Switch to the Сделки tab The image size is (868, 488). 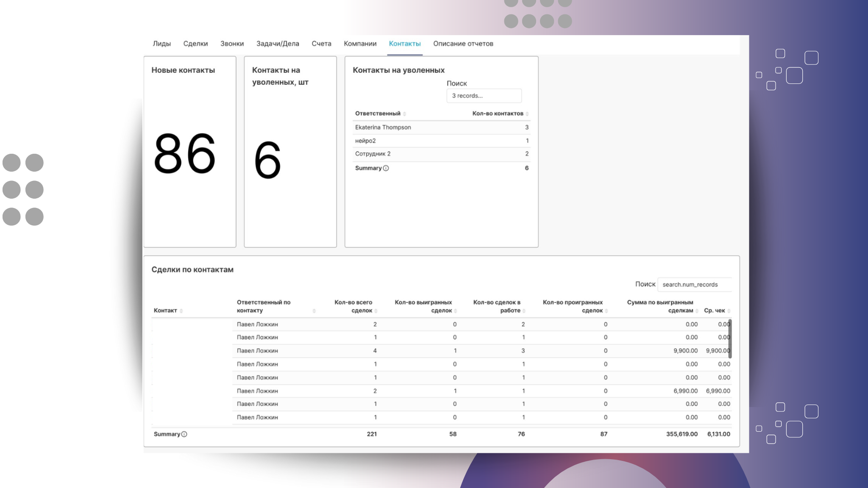[195, 44]
